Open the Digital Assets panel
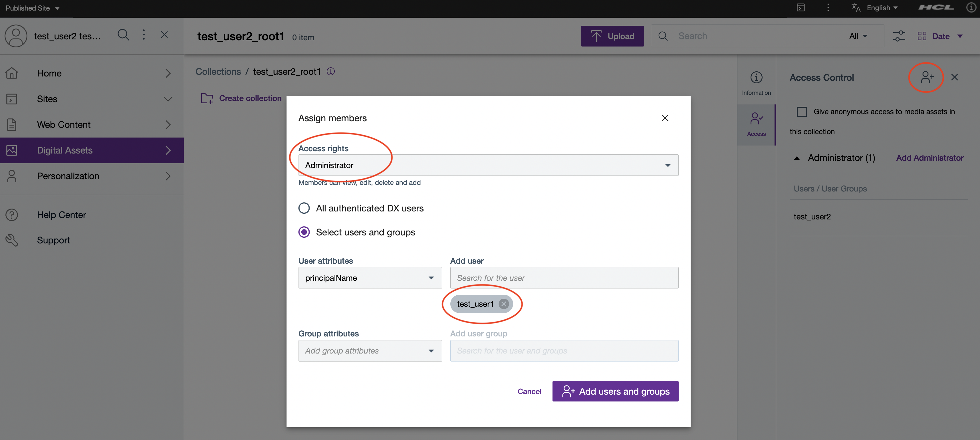This screenshot has height=440, width=980. click(65, 150)
